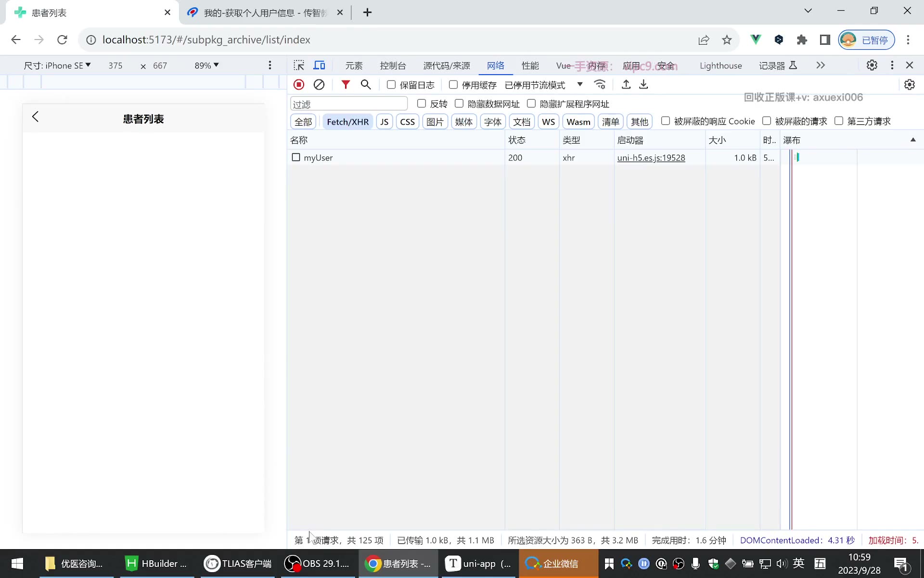The width and height of the screenshot is (924, 578).
Task: Enable disable cache checkbox
Action: pyautogui.click(x=453, y=85)
